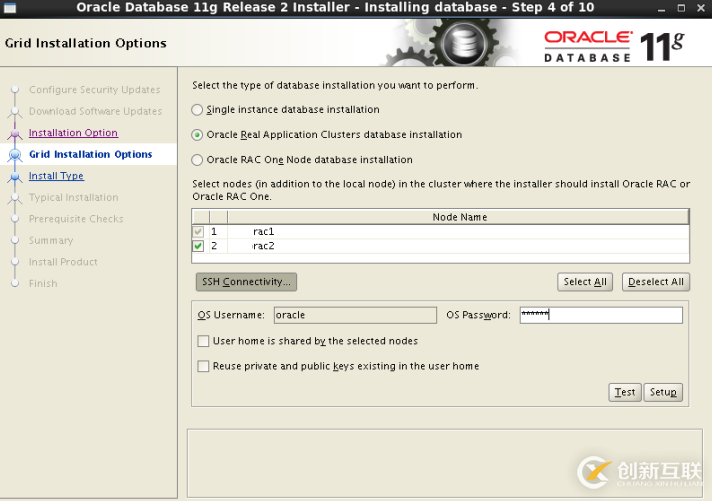Choose Oracle Real Application Clusters installation option
The image size is (712, 501).
pyautogui.click(x=197, y=135)
